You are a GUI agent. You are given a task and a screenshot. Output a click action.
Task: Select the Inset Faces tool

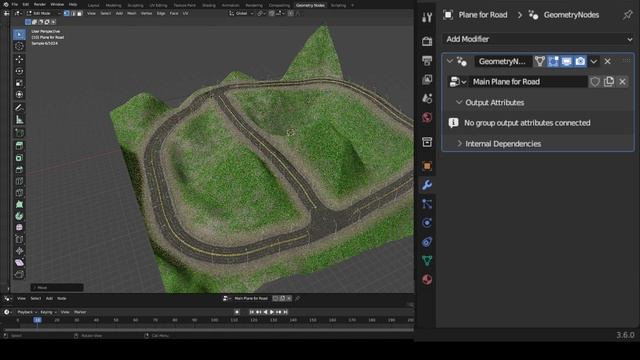19,158
